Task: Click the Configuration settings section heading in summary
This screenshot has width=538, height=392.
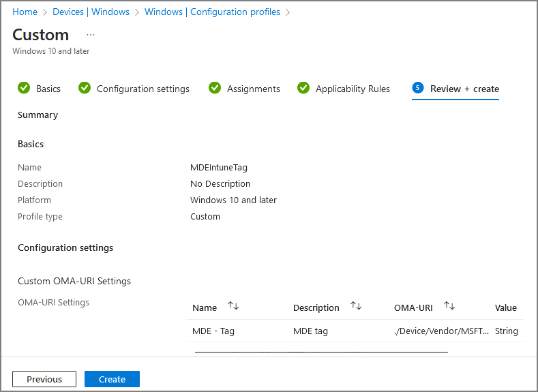Action: point(65,247)
